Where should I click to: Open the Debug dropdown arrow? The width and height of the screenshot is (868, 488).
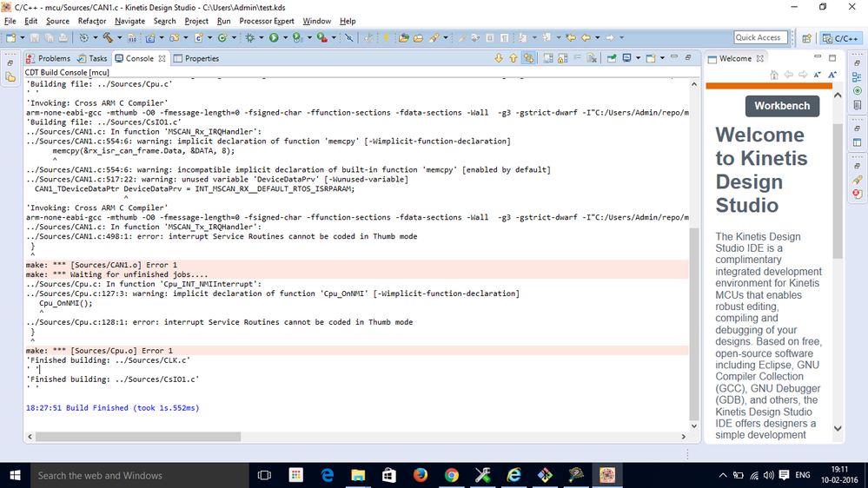[x=262, y=37]
